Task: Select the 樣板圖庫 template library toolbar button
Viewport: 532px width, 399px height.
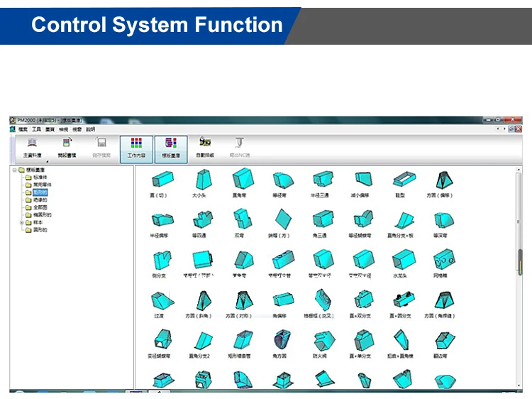Action: (171, 149)
